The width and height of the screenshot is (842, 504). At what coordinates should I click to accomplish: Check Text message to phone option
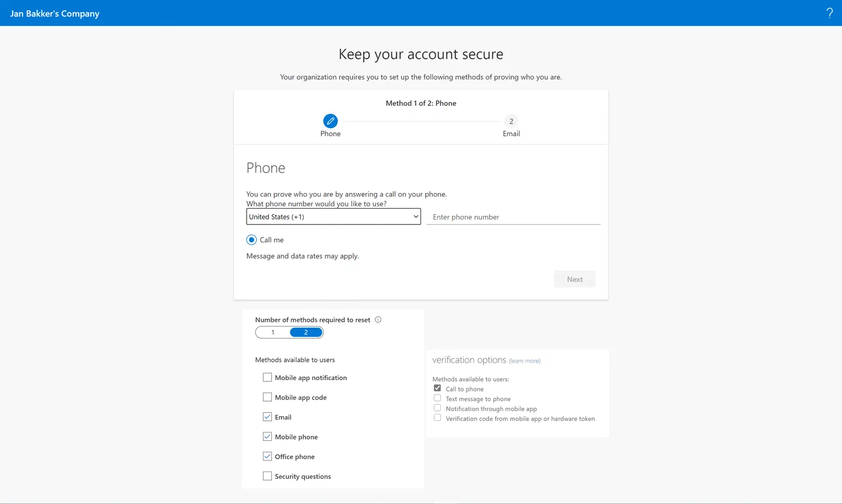point(437,398)
